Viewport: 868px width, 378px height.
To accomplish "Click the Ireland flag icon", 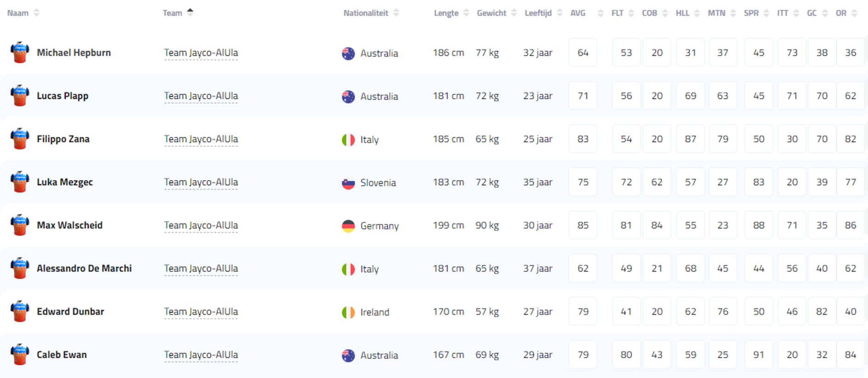I will (348, 312).
